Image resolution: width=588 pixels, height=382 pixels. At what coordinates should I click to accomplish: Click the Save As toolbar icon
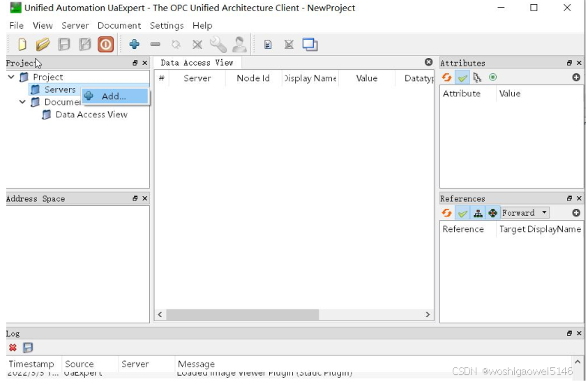click(x=85, y=44)
